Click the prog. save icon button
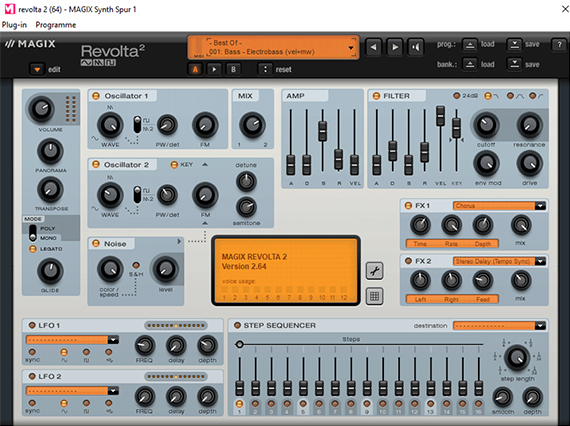 (x=514, y=44)
